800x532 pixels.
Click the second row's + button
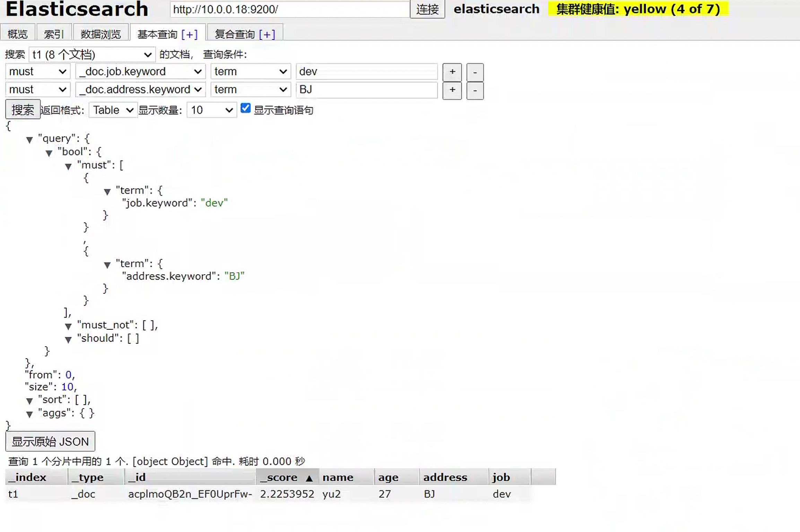tap(452, 90)
